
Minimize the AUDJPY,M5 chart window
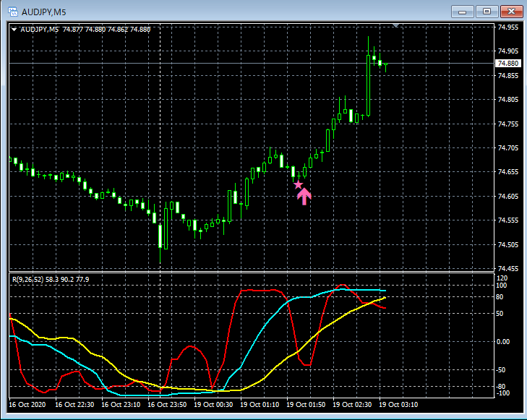click(463, 12)
